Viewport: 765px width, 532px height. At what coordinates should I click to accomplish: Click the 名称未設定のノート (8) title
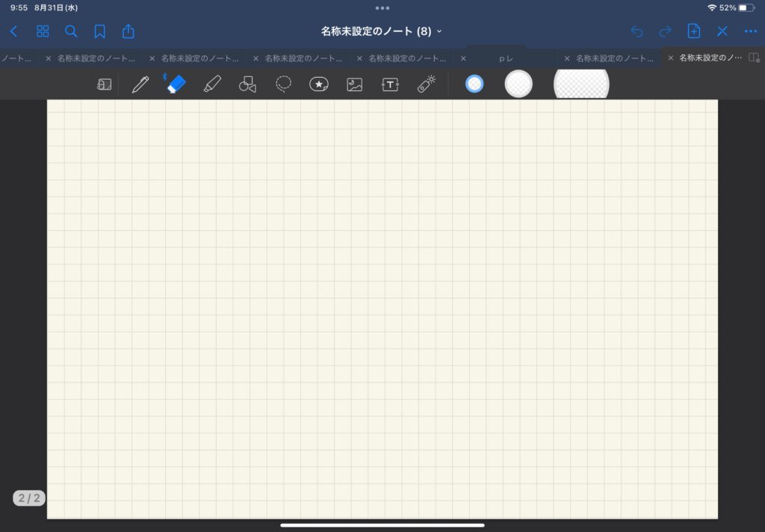pyautogui.click(x=376, y=31)
